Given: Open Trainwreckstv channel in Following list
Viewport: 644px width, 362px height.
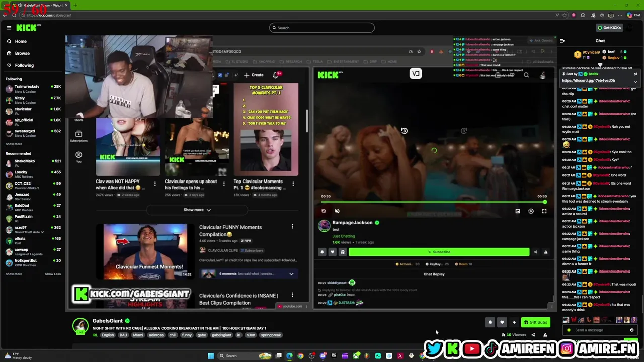Looking at the screenshot, I should pyautogui.click(x=33, y=88).
